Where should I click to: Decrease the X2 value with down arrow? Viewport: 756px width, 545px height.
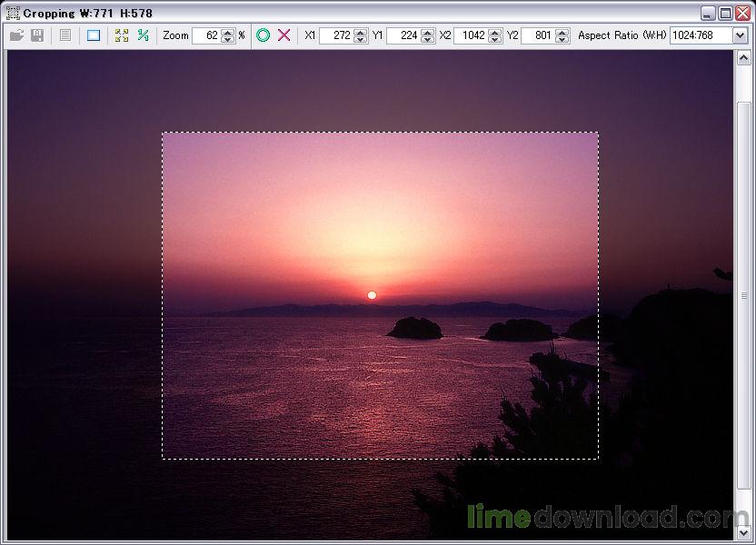tap(494, 39)
